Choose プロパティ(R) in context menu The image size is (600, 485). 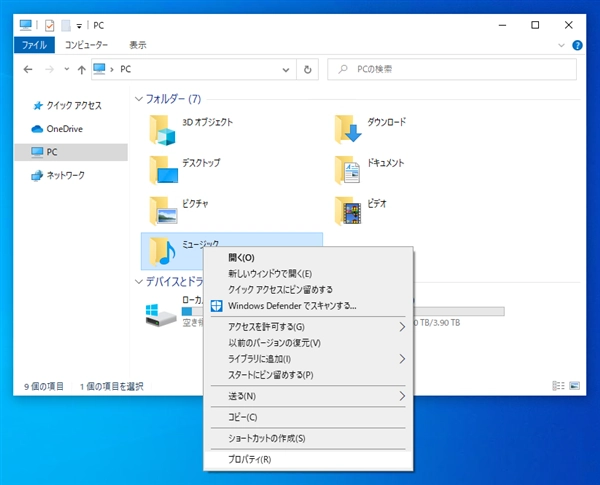coord(308,459)
